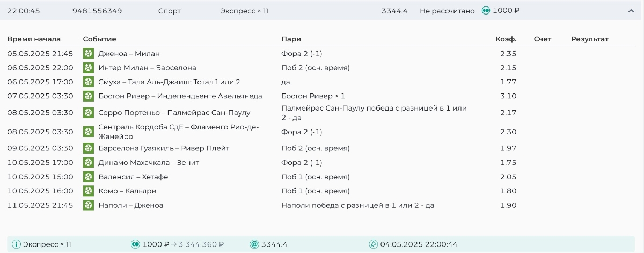Click the Коэф. column header
The height and width of the screenshot is (253, 644).
pyautogui.click(x=506, y=39)
